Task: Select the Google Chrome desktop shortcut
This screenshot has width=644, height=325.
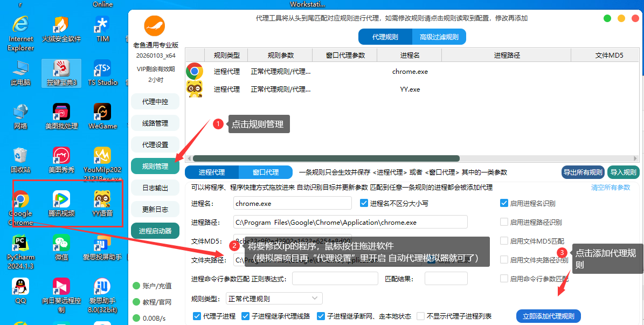Action: click(20, 208)
